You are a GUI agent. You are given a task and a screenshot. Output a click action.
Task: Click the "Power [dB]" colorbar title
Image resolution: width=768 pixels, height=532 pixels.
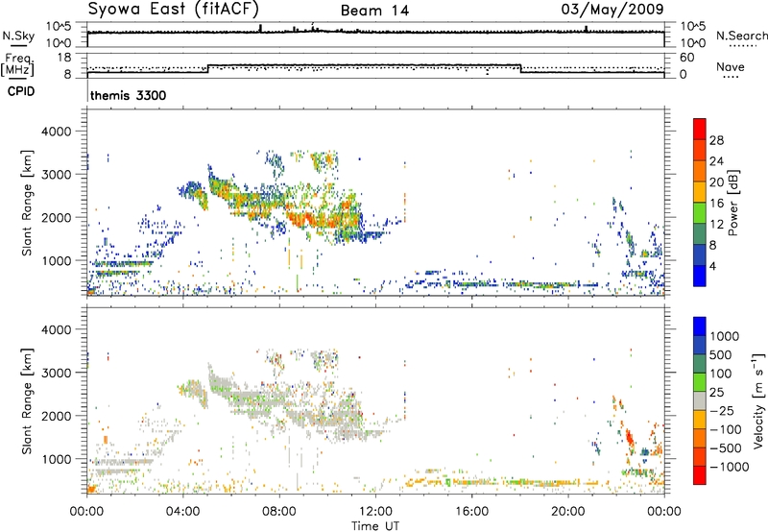733,203
